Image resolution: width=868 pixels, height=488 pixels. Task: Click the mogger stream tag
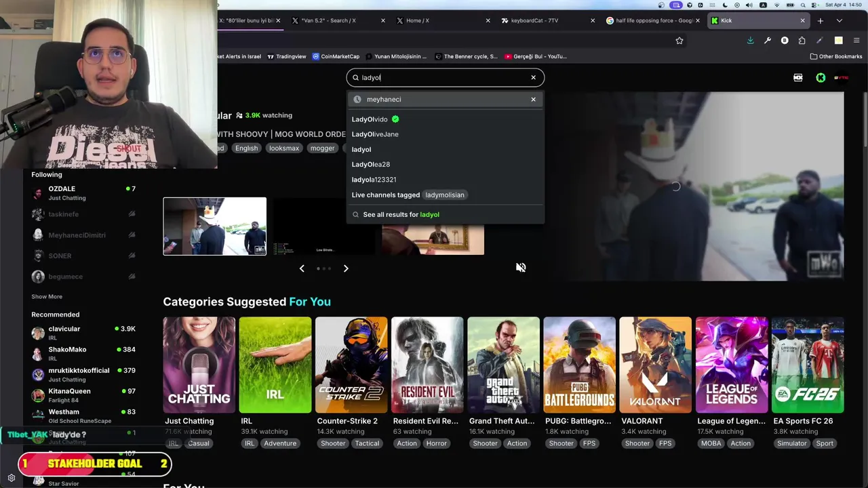pyautogui.click(x=322, y=148)
